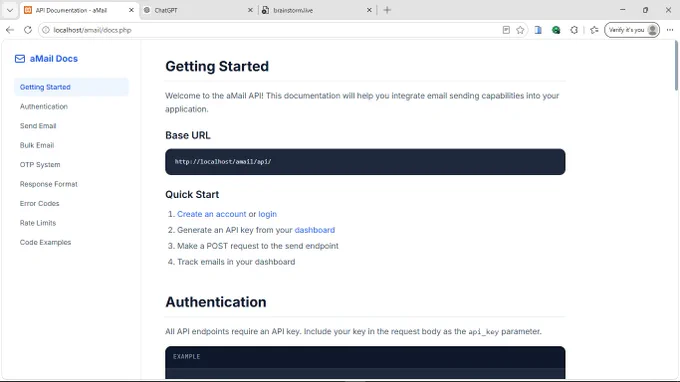This screenshot has height=382, width=680.
Task: Click the Base URL heading
Action: tap(188, 135)
